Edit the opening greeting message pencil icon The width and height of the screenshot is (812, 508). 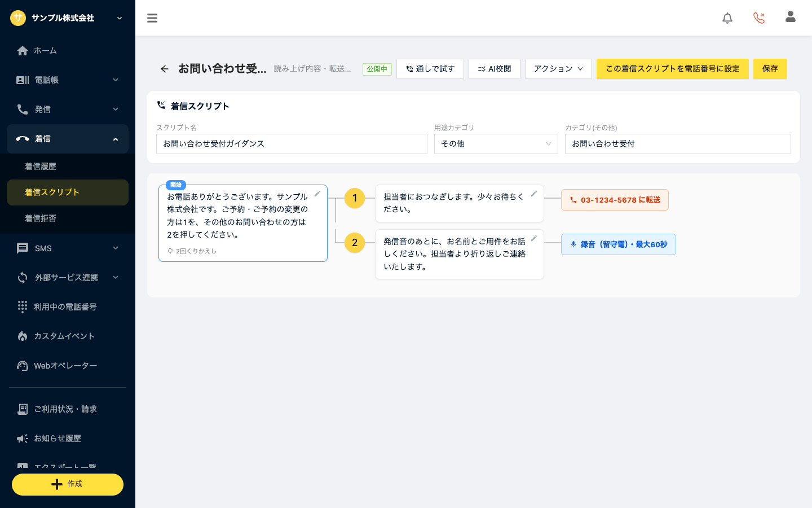pyautogui.click(x=317, y=194)
